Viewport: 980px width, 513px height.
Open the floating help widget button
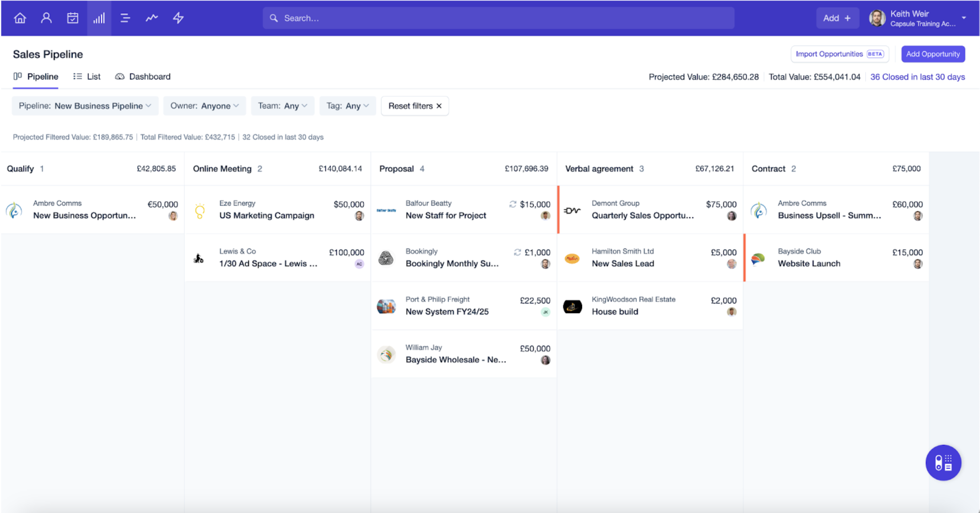pyautogui.click(x=943, y=462)
